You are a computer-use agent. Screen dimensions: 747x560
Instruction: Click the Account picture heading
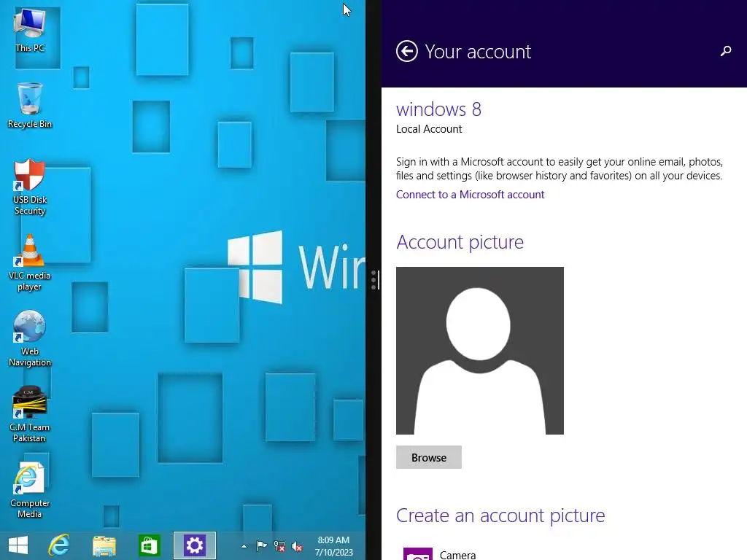click(x=460, y=242)
